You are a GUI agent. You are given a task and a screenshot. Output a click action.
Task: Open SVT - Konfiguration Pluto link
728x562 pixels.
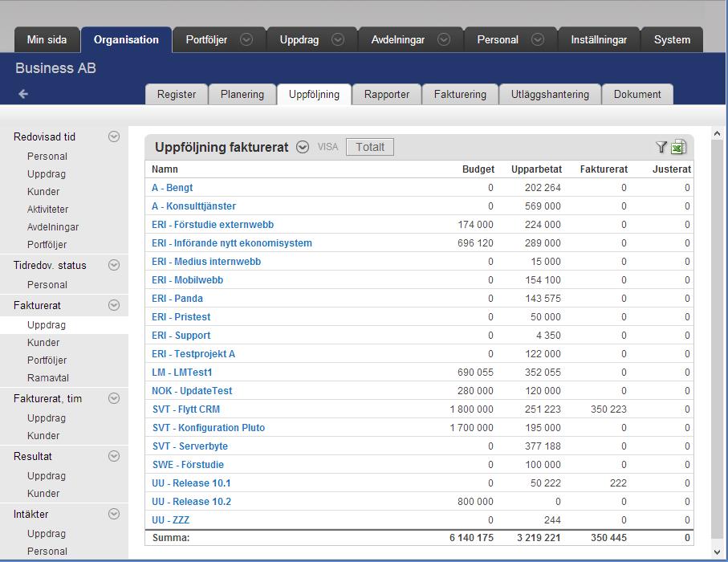[x=209, y=428]
